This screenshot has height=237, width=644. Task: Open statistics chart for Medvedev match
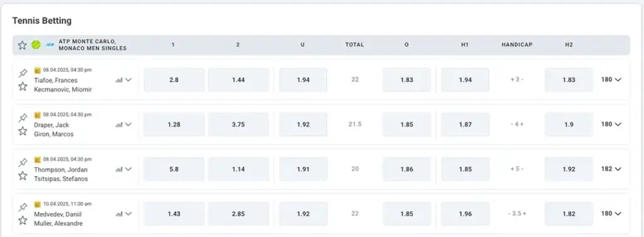pyautogui.click(x=119, y=214)
